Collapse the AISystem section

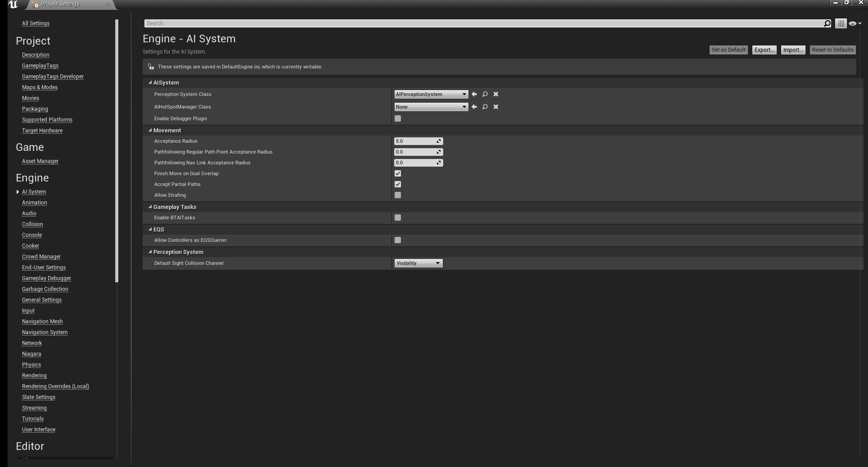click(x=150, y=82)
